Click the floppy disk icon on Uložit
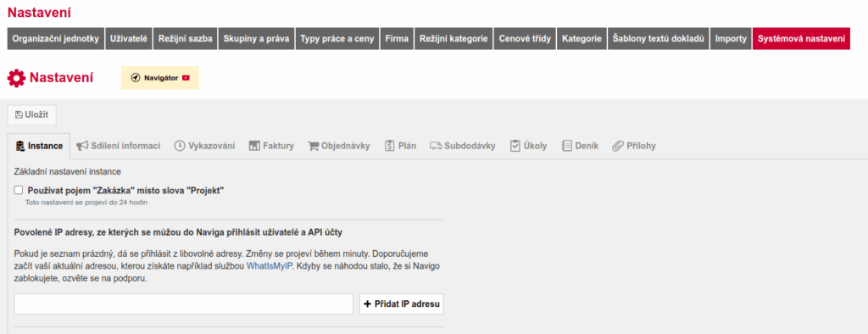The height and width of the screenshot is (334, 868). (19, 114)
